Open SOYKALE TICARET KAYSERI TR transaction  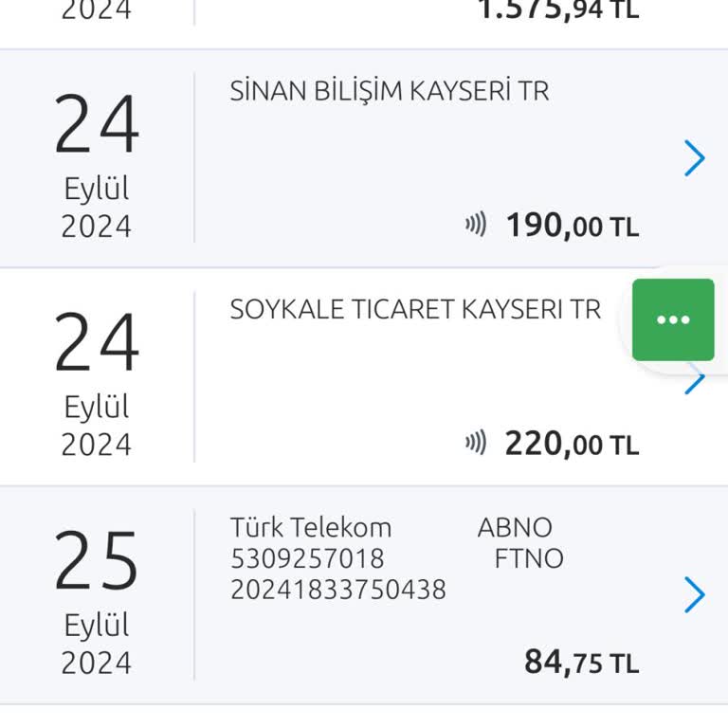click(x=364, y=376)
